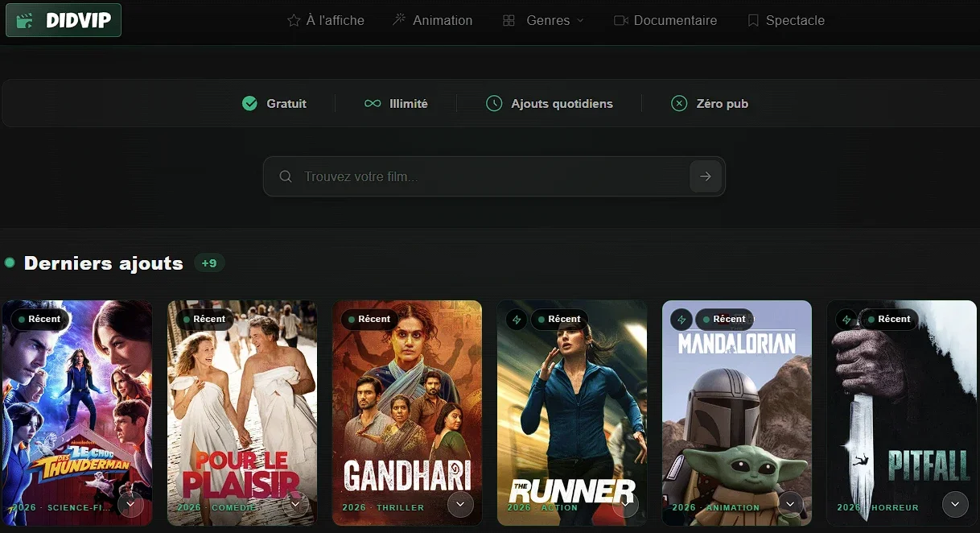Click the magnifier icon in the search bar
Screen dimensions: 980x533
coord(285,176)
